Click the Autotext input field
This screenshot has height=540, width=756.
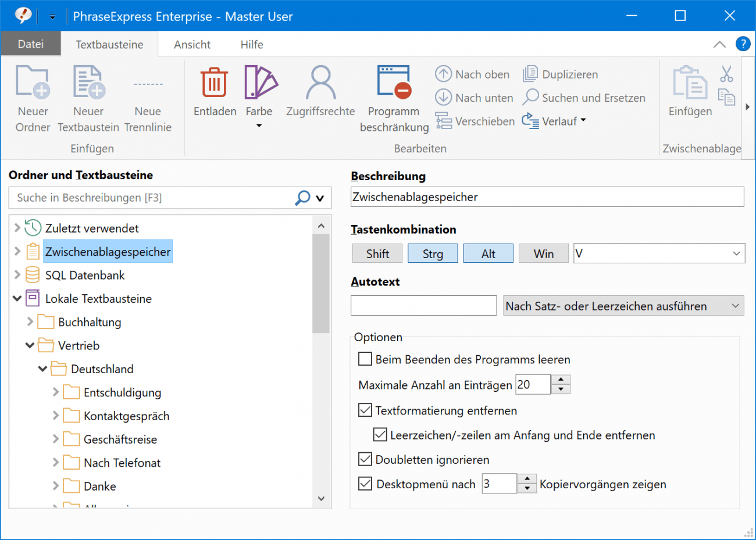pyautogui.click(x=424, y=306)
